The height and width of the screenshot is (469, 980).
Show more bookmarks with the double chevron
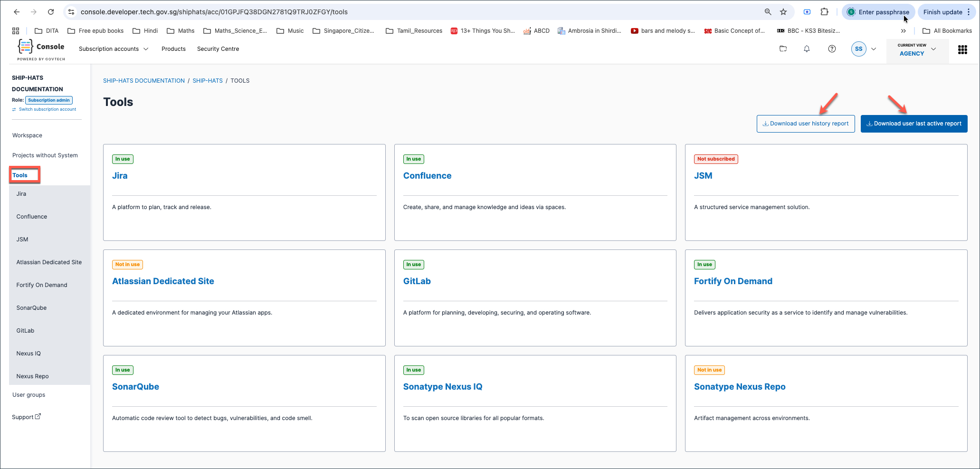[x=903, y=31]
